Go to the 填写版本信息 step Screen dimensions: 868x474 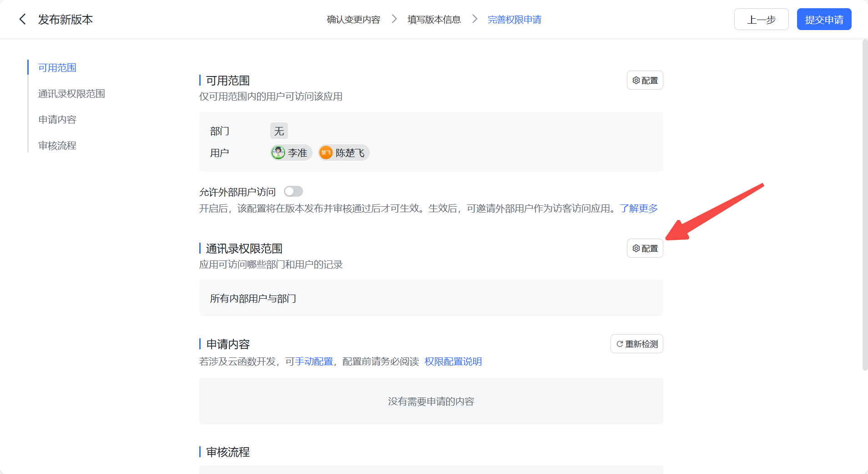434,20
